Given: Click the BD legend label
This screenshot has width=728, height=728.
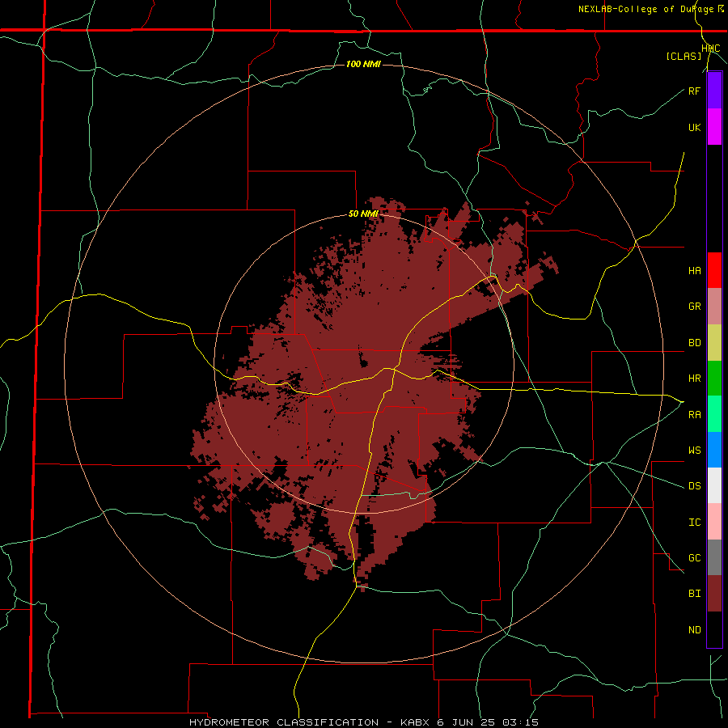Looking at the screenshot, I should (x=694, y=342).
